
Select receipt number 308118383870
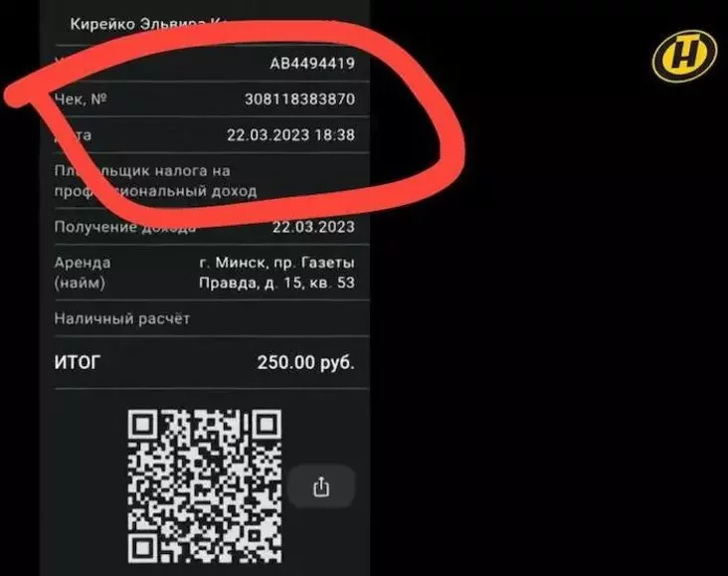[299, 98]
